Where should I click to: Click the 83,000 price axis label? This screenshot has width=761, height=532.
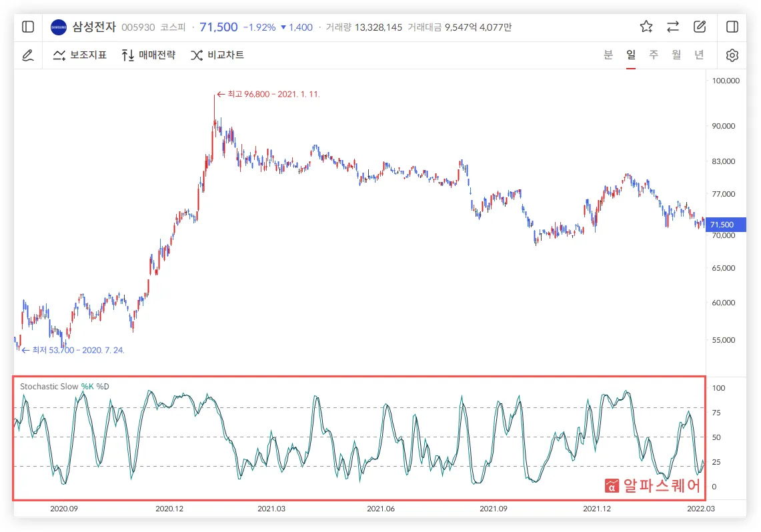[723, 161]
